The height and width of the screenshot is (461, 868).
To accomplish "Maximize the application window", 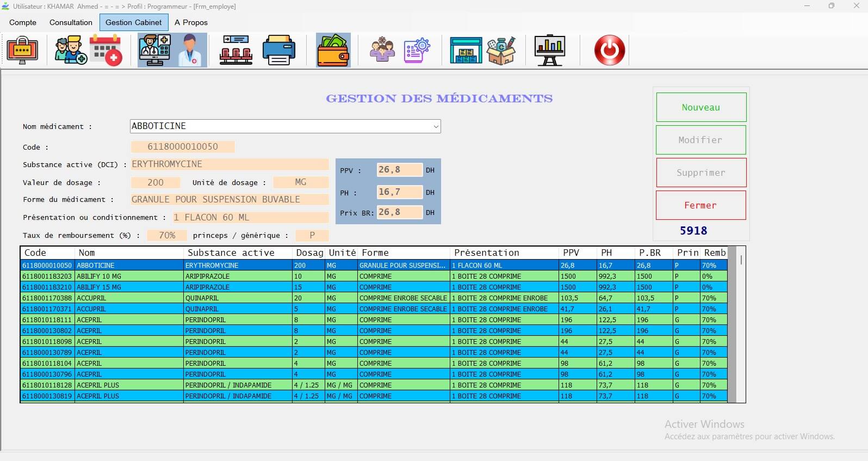I will tap(831, 6).
